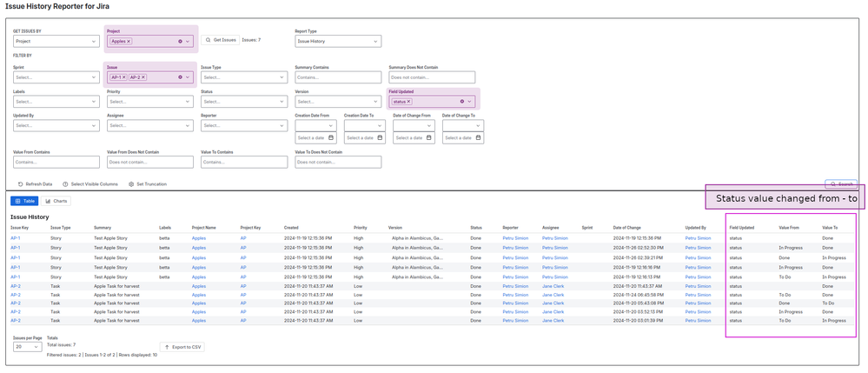This screenshot has width=868, height=373.
Task: Focus the Value From Contains input
Action: pos(56,162)
